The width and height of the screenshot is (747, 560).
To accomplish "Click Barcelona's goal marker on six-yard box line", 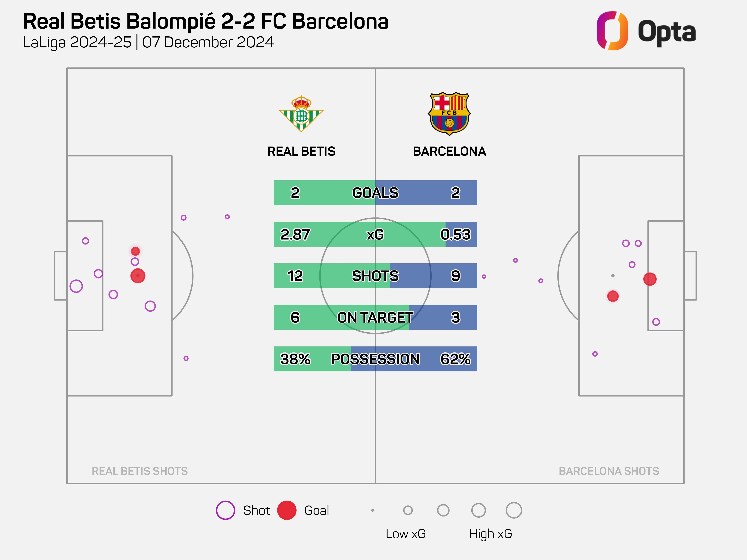I will coord(650,279).
